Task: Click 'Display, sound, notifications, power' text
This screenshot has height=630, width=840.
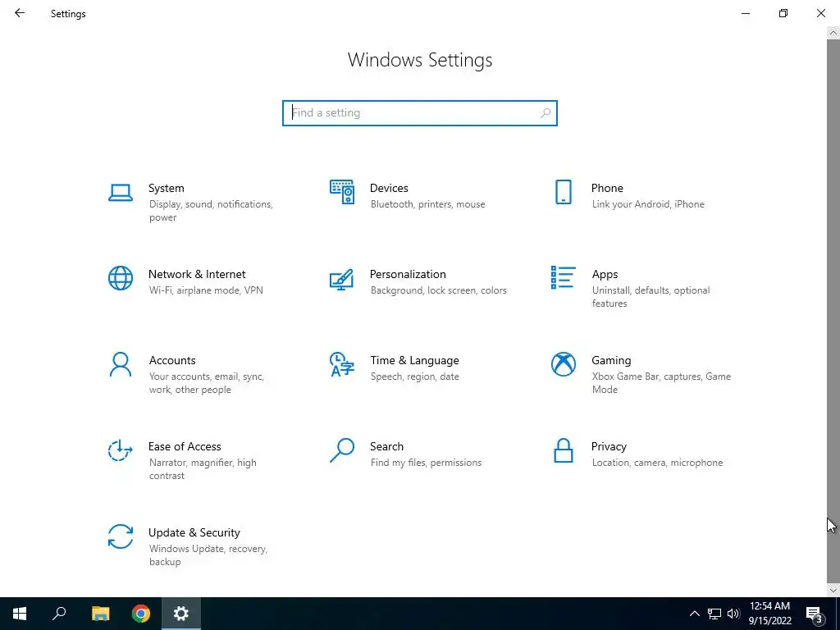Action: click(211, 211)
